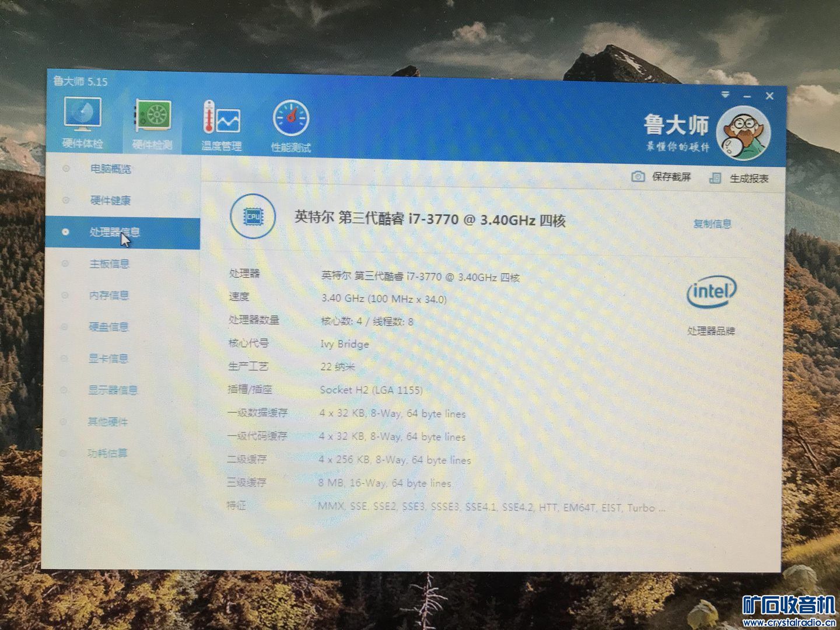Minimize the 鲁大师 window
The image size is (840, 630).
[x=747, y=96]
